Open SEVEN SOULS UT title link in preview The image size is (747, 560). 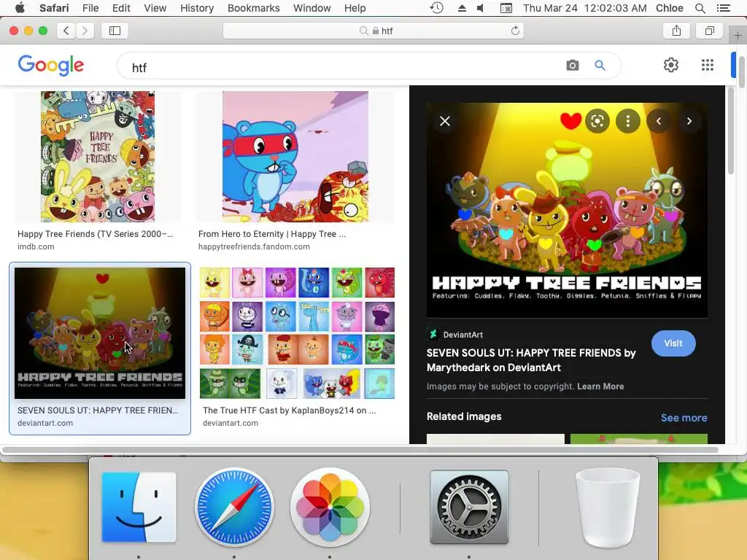(x=531, y=360)
